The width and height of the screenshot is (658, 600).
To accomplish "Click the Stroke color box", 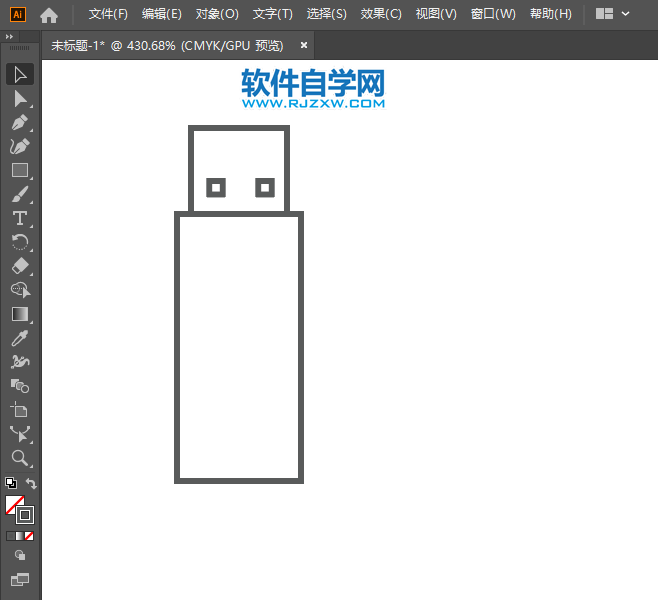I will pos(25,515).
